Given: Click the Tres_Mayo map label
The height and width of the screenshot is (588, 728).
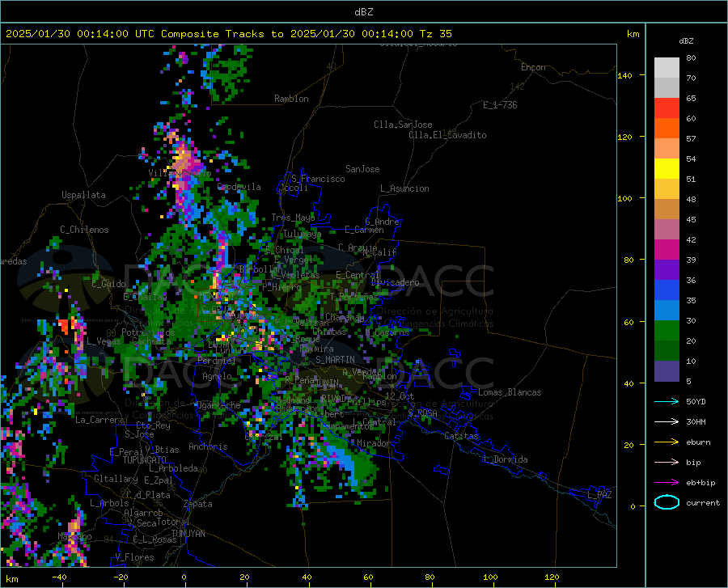Looking at the screenshot, I should 293,218.
